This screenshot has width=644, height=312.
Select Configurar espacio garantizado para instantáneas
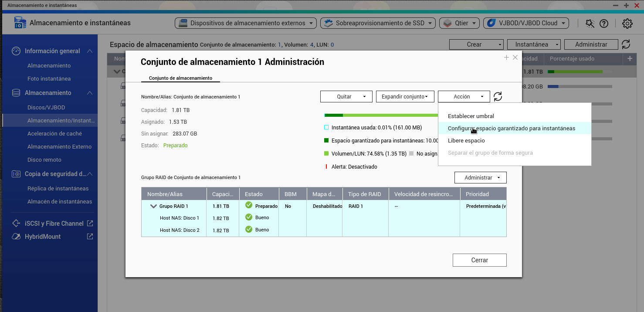(511, 129)
